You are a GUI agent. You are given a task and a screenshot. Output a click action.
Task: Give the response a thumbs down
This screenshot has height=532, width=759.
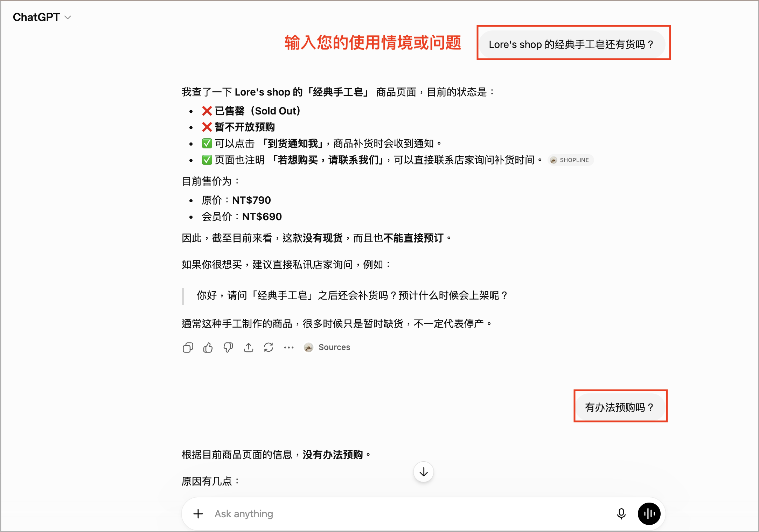[x=228, y=348]
